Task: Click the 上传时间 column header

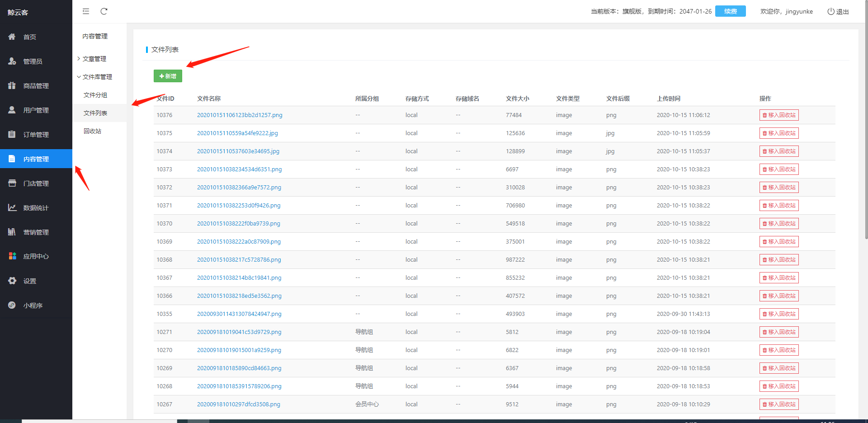Action: (x=669, y=99)
